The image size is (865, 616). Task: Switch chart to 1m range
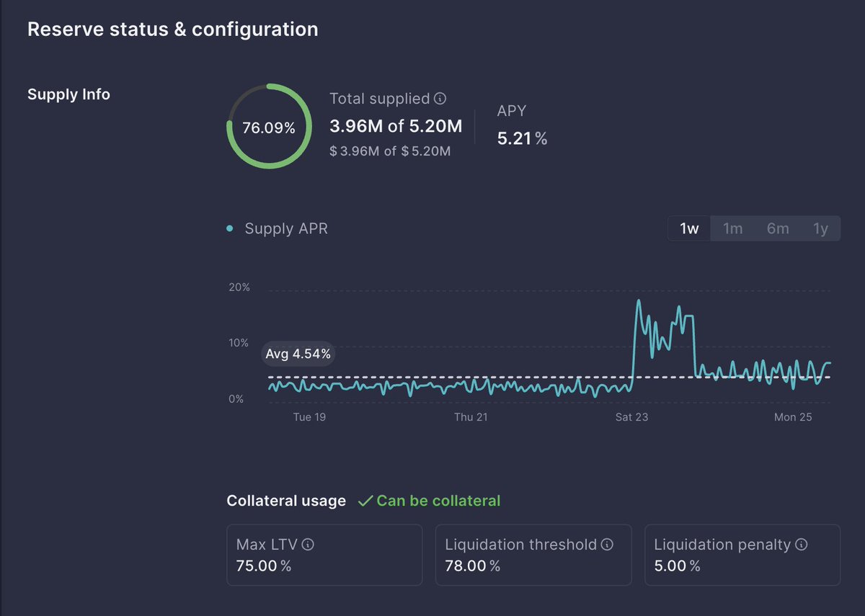(x=732, y=228)
